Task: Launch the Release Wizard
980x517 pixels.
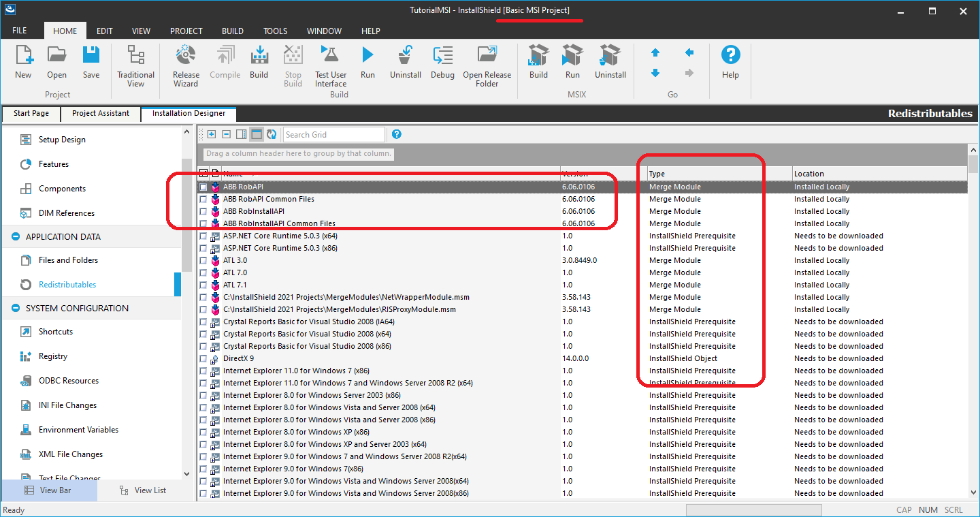Action: [186, 66]
